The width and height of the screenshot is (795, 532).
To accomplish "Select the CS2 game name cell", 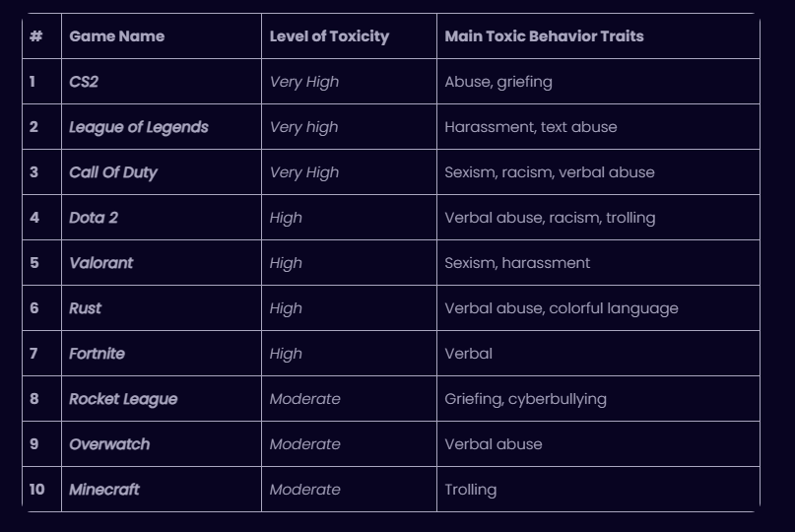I will coord(84,82).
